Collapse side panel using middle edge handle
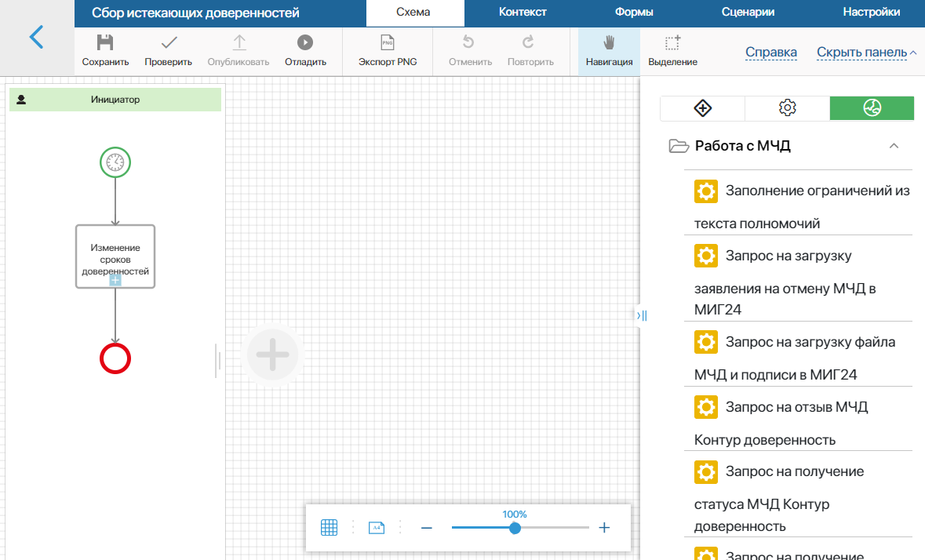Image resolution: width=925 pixels, height=560 pixels. pyautogui.click(x=642, y=315)
